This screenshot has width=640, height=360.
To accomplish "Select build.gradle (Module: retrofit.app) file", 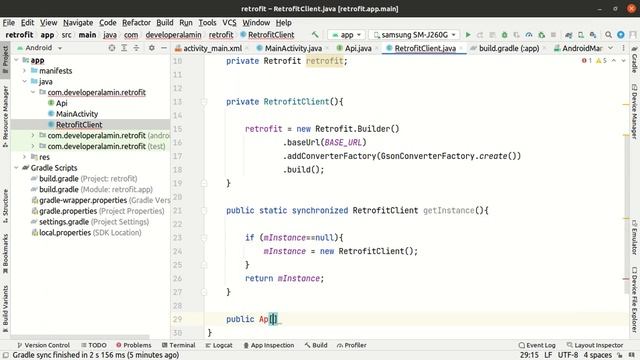I will [x=96, y=189].
